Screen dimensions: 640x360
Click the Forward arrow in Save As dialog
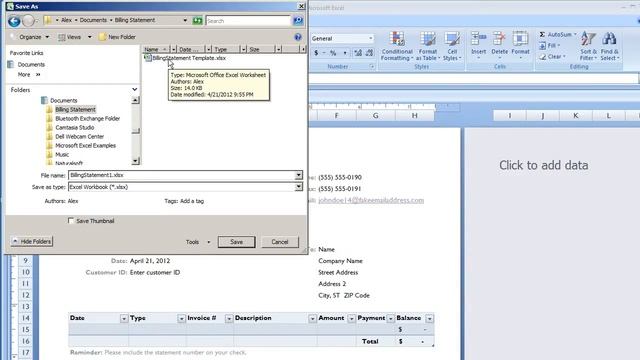tap(28, 21)
